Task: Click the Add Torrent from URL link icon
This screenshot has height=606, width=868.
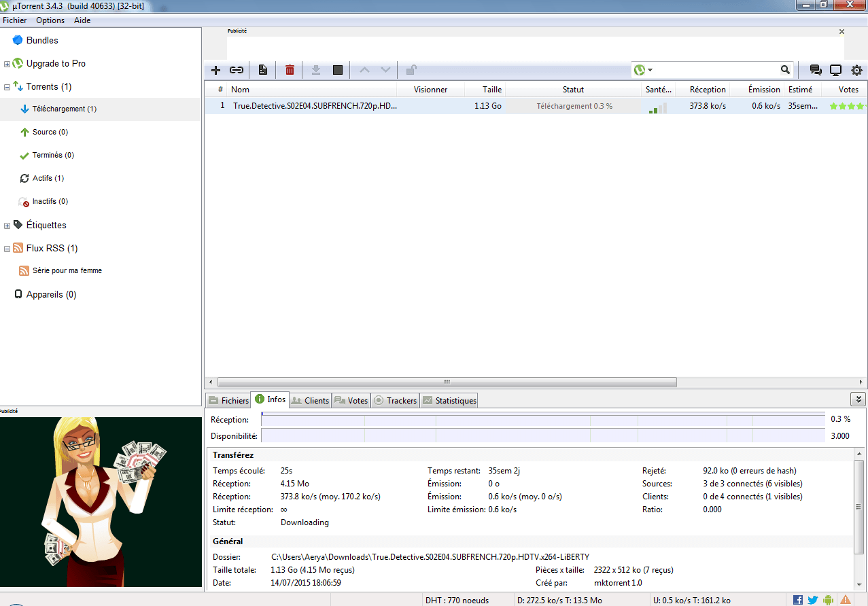Action: tap(237, 70)
